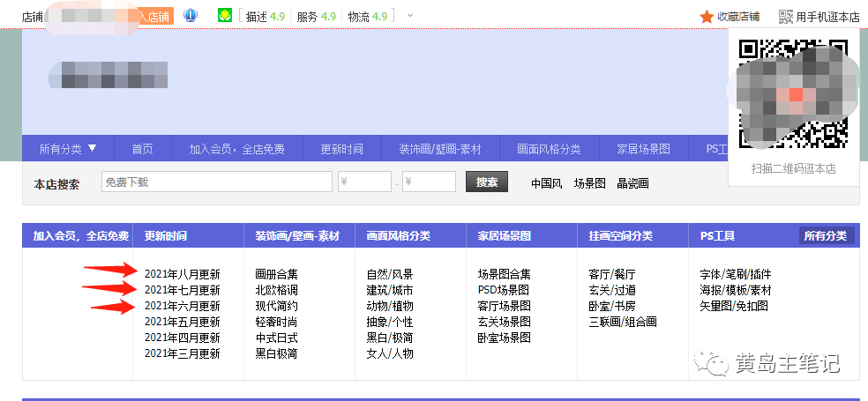
Task: Open the 北欧格调 category link
Action: [x=276, y=290]
